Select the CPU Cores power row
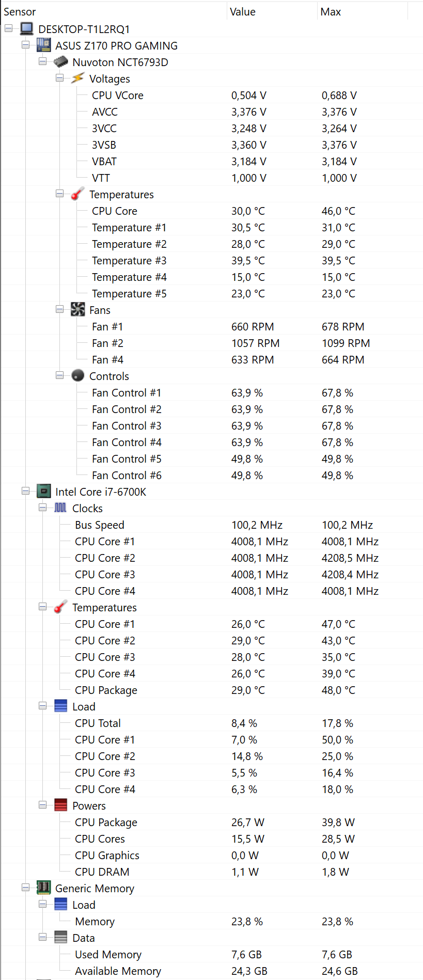423x980 pixels. point(212,839)
